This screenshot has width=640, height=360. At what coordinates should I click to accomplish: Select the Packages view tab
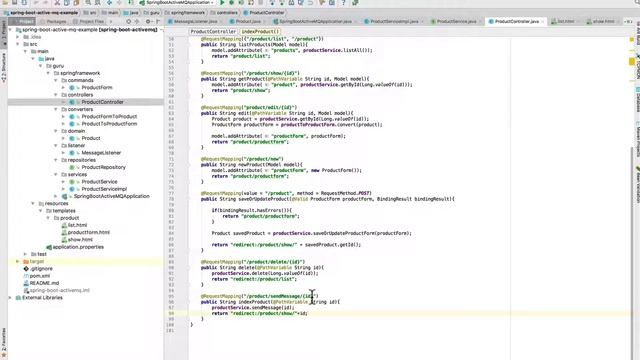pos(53,21)
